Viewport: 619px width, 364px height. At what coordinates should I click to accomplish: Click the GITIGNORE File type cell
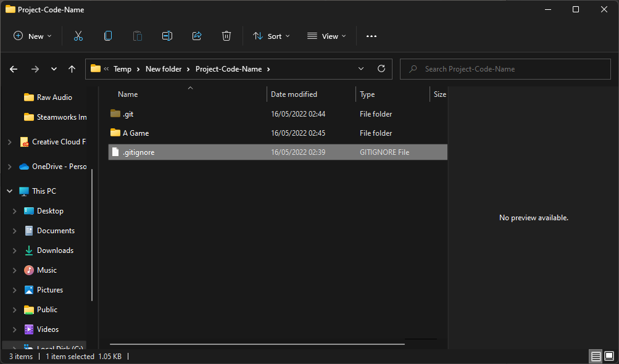[384, 152]
